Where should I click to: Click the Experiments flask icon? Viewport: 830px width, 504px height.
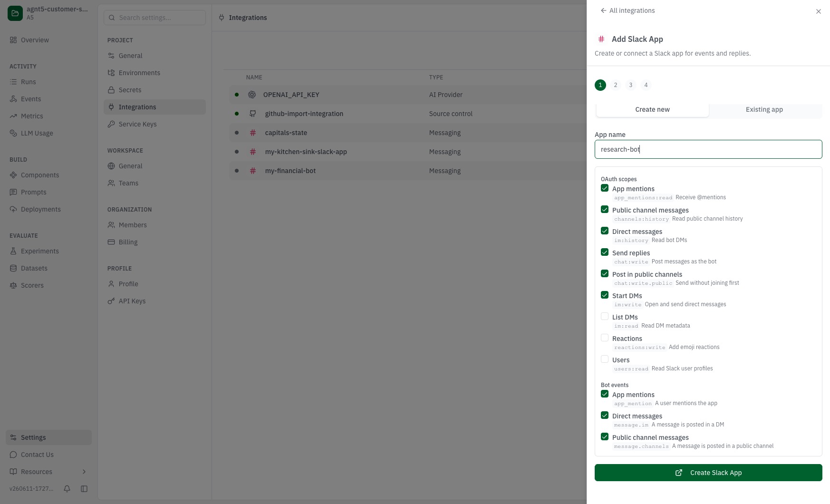[13, 251]
